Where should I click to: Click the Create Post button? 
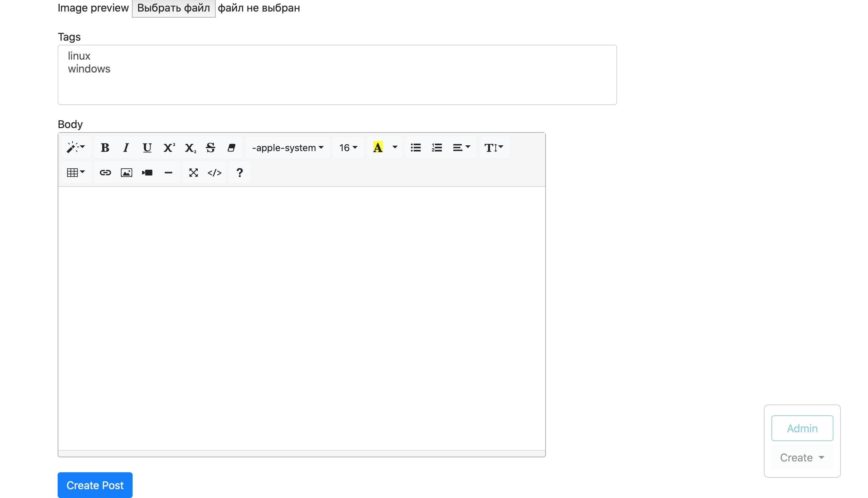[x=95, y=485]
